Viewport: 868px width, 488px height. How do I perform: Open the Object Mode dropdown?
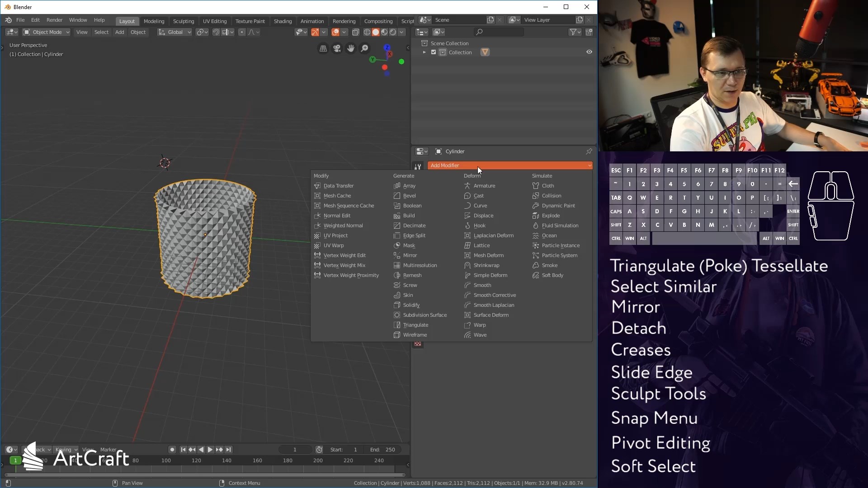click(x=46, y=32)
